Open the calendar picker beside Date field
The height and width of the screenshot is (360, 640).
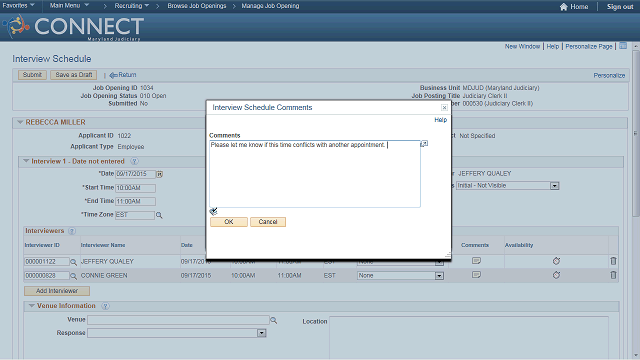click(x=160, y=174)
